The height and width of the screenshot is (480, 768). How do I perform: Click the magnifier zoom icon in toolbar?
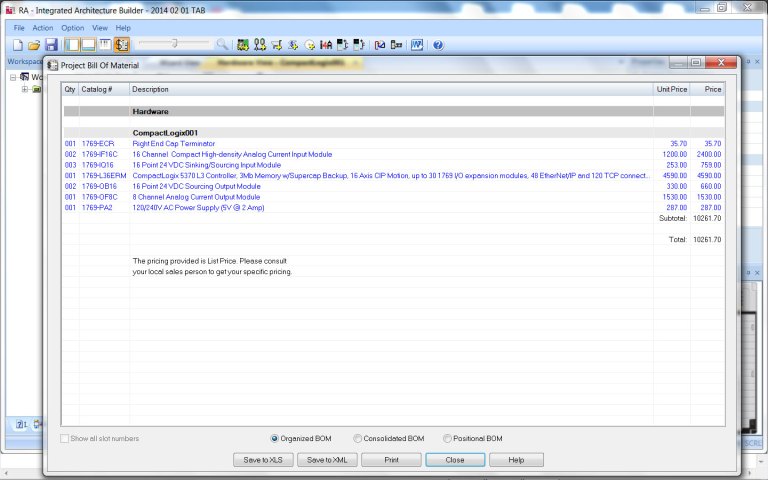222,45
